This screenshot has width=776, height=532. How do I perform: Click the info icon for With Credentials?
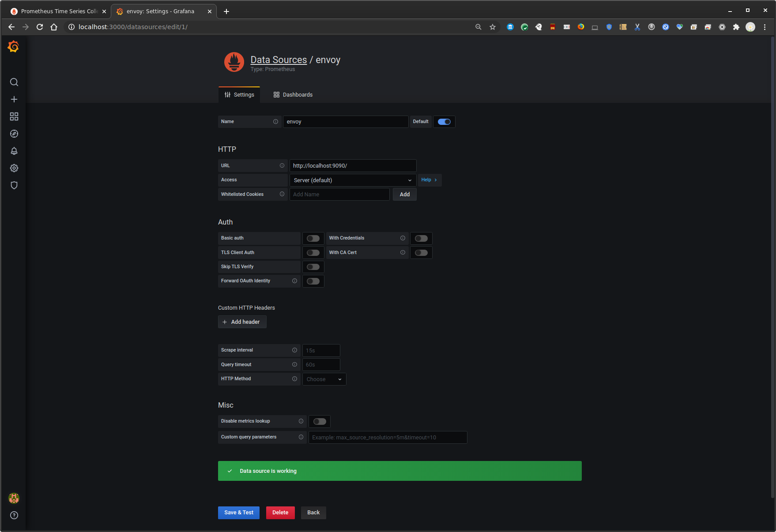pos(403,238)
